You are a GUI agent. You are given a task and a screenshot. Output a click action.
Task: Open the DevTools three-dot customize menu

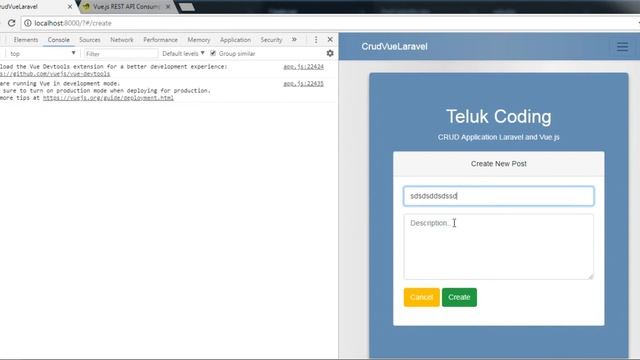[316, 40]
